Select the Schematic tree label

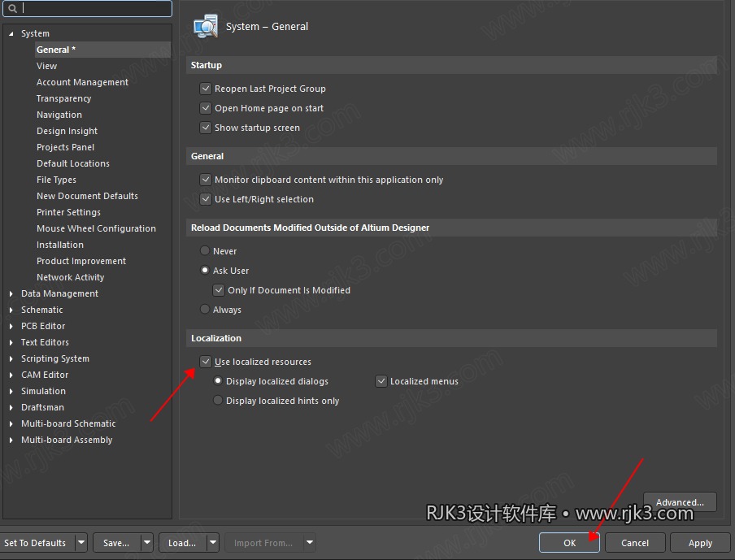point(41,310)
